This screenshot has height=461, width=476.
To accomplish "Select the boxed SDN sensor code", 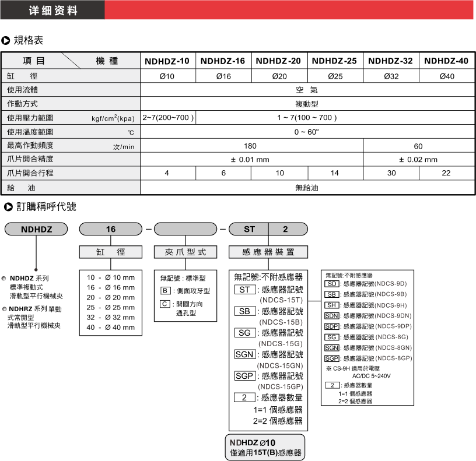I will pos(332,315).
